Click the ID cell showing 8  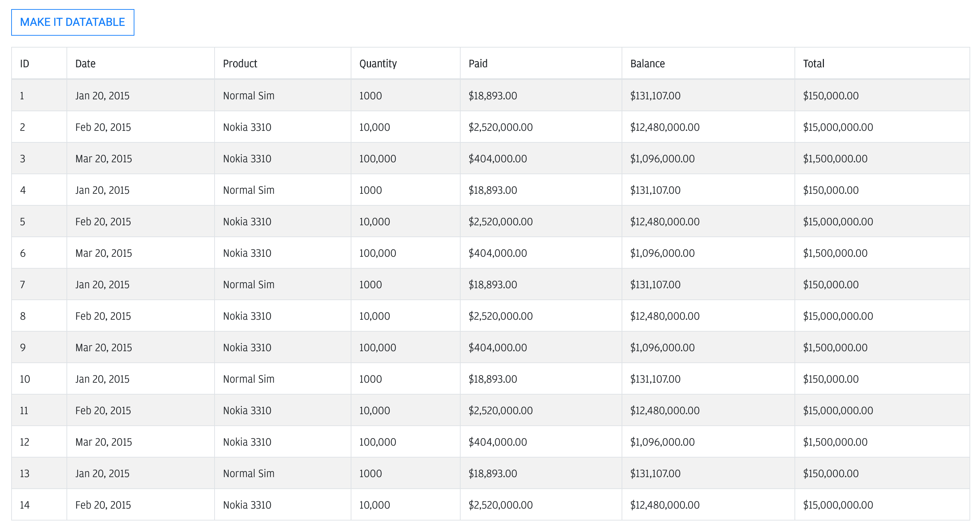pos(39,316)
